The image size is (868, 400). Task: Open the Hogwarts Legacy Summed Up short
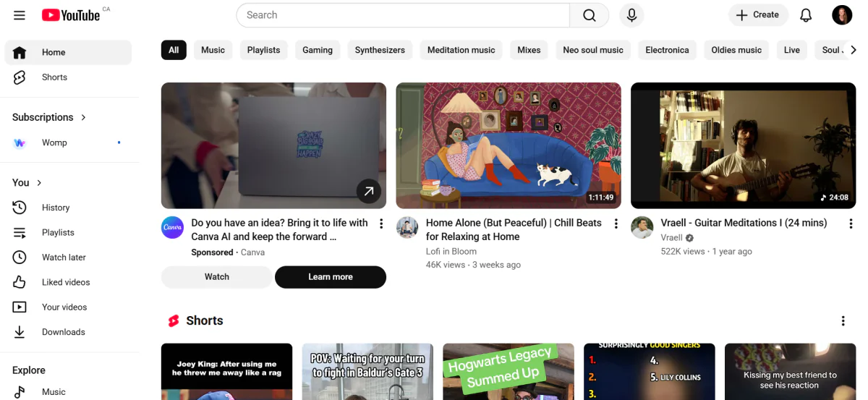(509, 372)
